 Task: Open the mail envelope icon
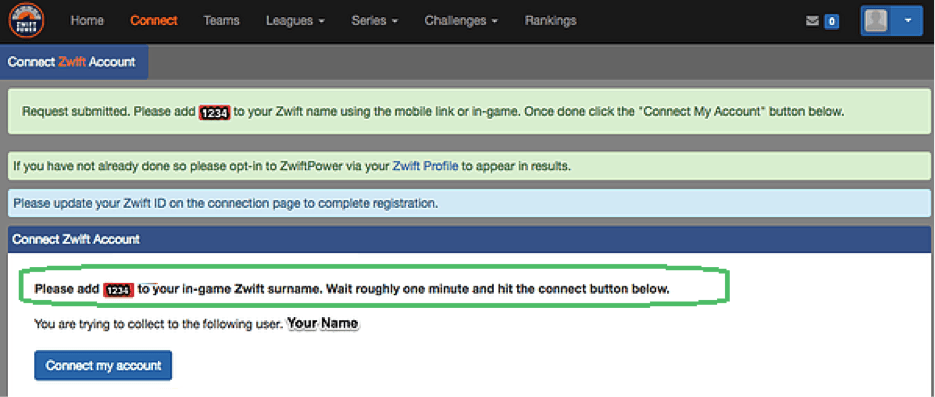click(x=812, y=21)
